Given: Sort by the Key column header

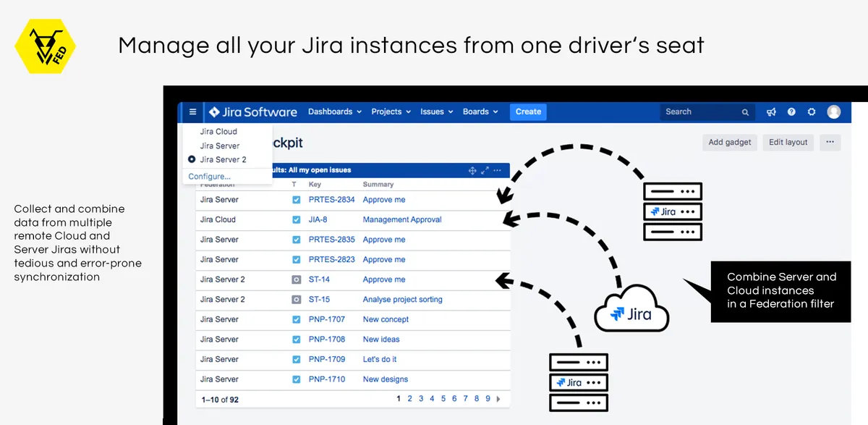Looking at the screenshot, I should [315, 185].
